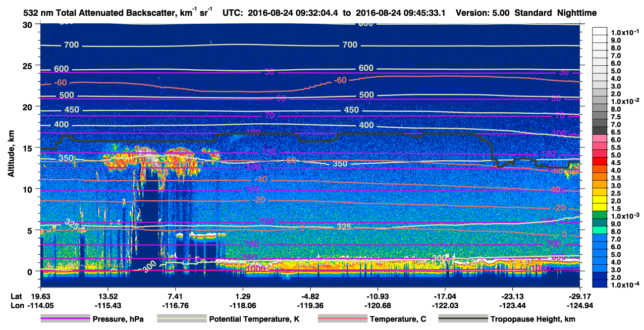Screen dimensions: 644x330
Task: Click latitude value '1.29'
Action: [x=243, y=297]
